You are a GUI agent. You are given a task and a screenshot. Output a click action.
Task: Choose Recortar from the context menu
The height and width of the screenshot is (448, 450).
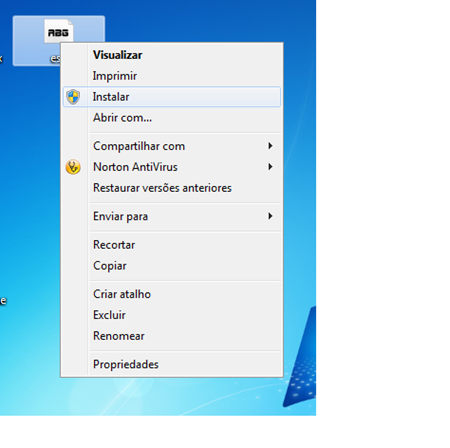172,245
